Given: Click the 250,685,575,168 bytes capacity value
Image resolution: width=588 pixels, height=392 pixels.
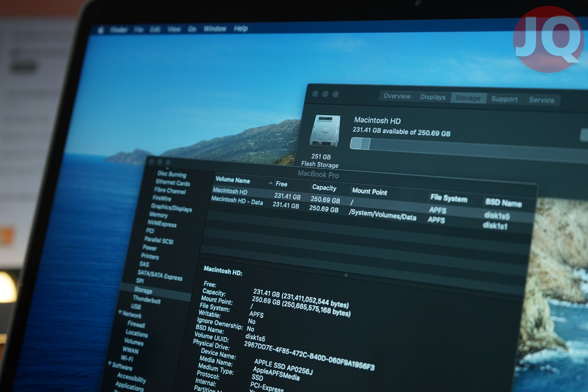Looking at the screenshot, I should 301,307.
